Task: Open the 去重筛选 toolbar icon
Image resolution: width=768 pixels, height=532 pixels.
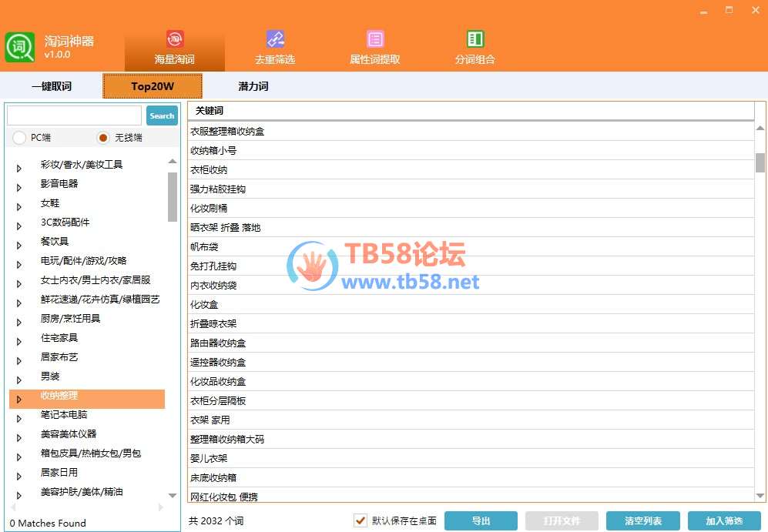Action: point(275,39)
